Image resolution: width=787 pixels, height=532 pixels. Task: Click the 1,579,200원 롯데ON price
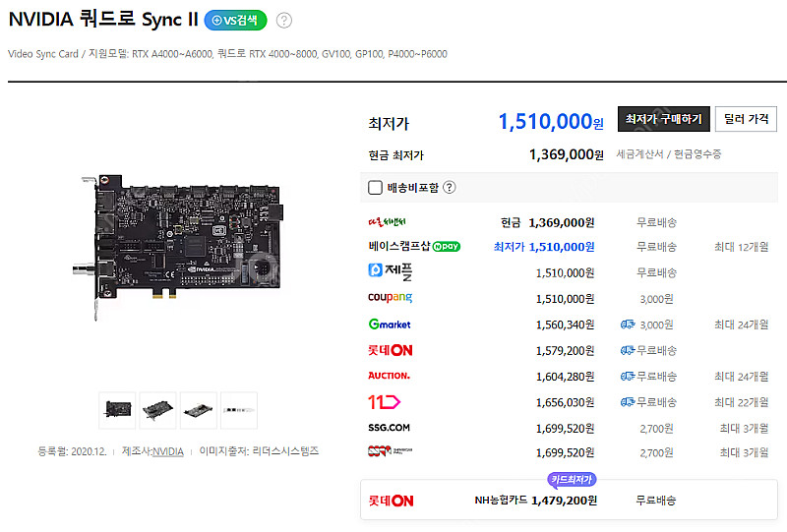(565, 350)
